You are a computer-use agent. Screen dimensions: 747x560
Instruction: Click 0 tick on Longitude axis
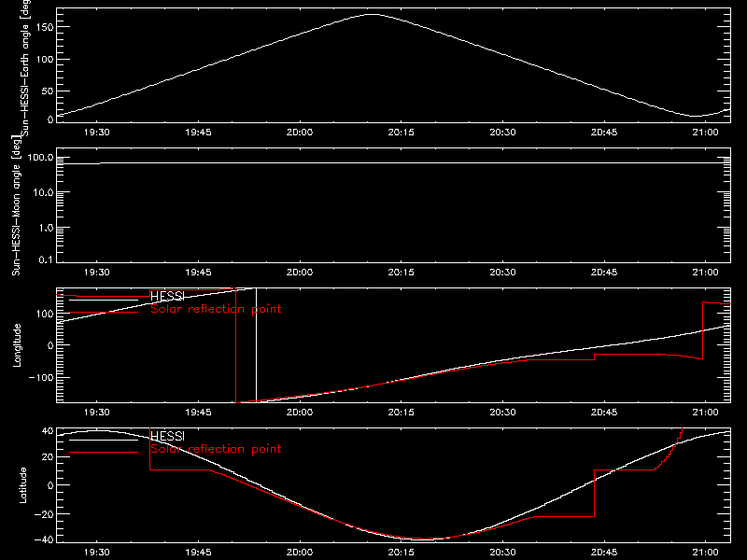50,345
